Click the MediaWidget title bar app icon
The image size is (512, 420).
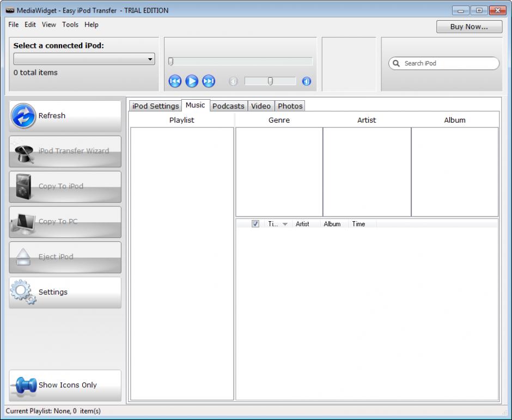pos(10,10)
